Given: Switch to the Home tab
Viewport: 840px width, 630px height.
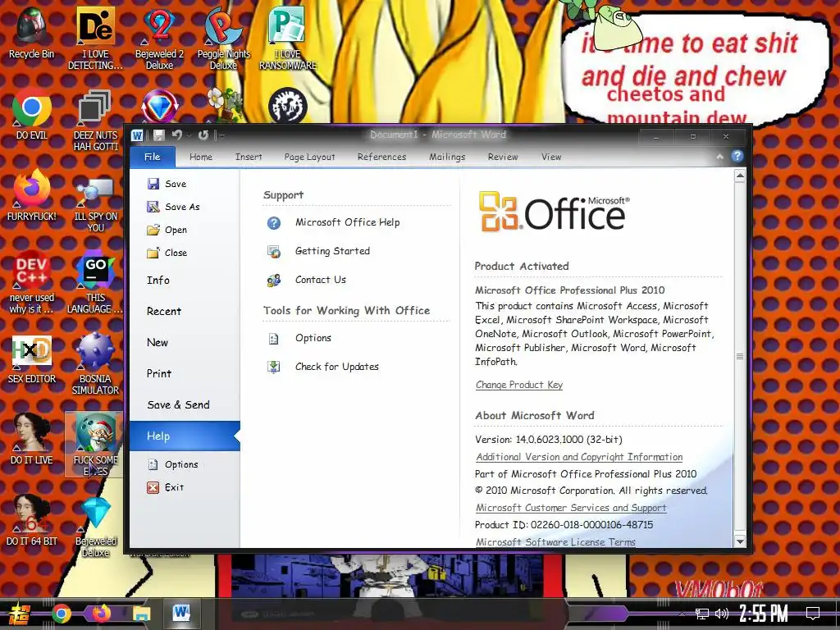Looking at the screenshot, I should coord(201,157).
